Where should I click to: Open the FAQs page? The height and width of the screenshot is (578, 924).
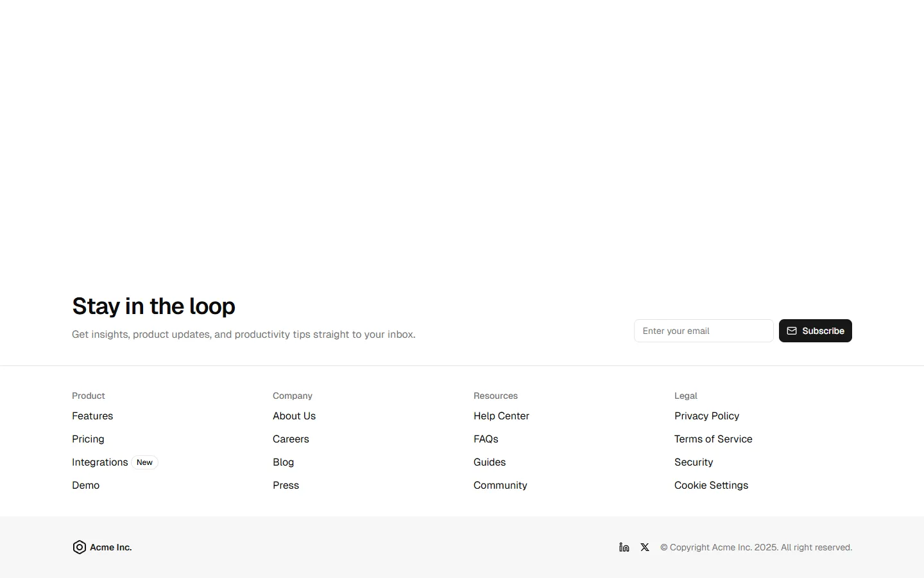coord(486,439)
